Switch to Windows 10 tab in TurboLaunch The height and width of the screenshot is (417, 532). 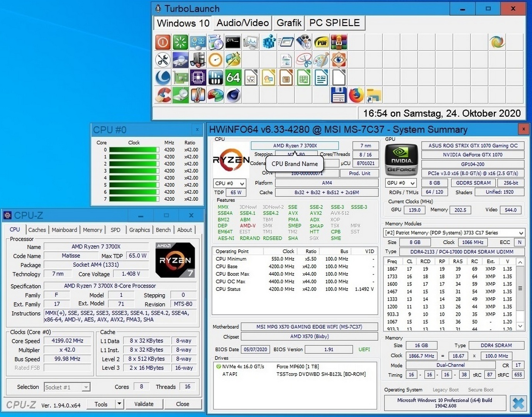click(x=183, y=23)
